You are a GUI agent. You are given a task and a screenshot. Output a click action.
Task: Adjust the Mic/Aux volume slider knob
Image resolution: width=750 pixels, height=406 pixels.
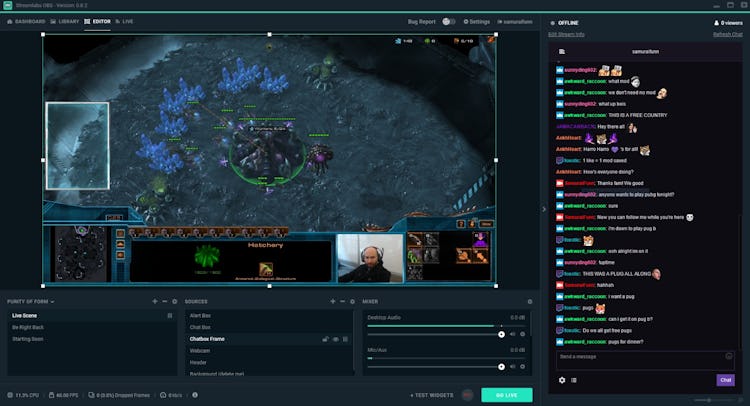tap(501, 367)
